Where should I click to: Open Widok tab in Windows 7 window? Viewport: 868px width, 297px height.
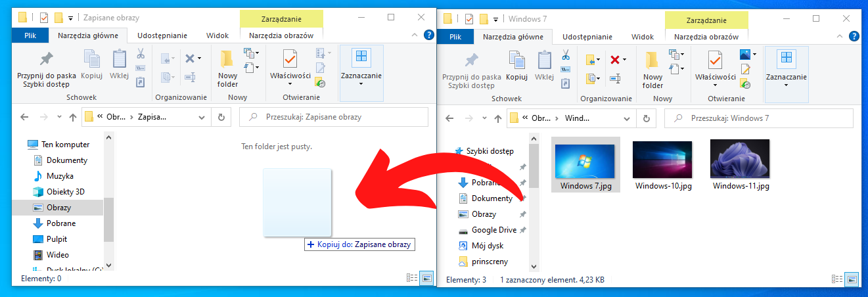tap(643, 37)
